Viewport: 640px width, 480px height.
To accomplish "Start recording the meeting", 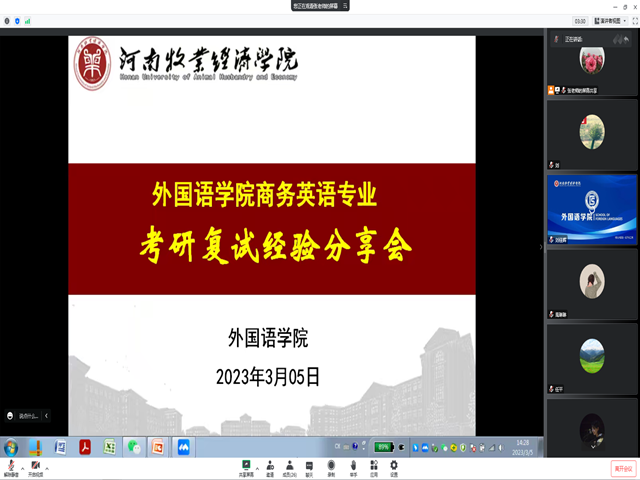I will tap(331, 465).
